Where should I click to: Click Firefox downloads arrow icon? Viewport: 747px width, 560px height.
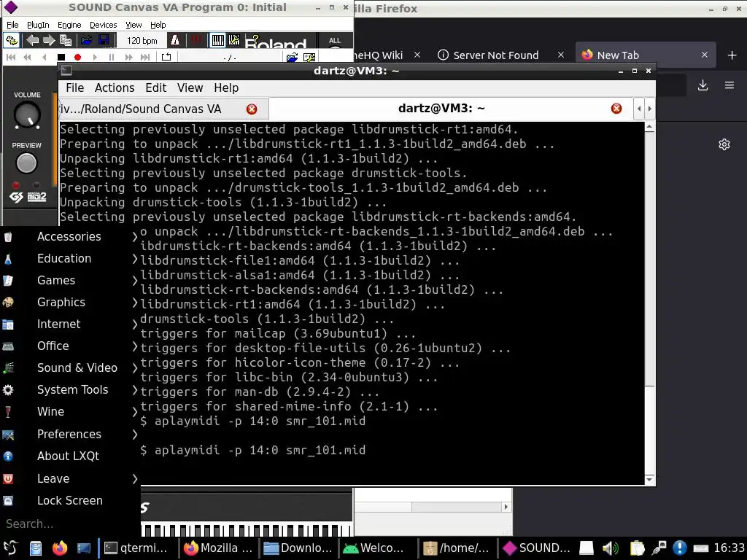(703, 86)
